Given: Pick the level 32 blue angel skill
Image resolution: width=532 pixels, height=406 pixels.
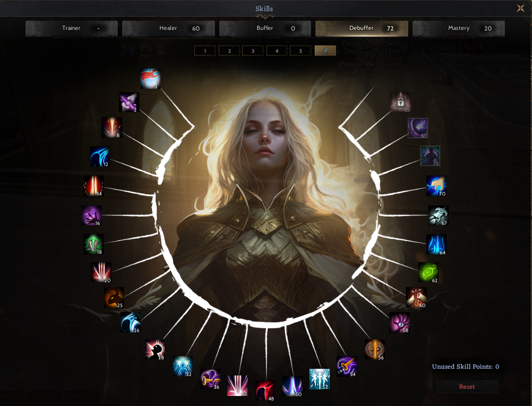Looking at the screenshot, I should [183, 366].
